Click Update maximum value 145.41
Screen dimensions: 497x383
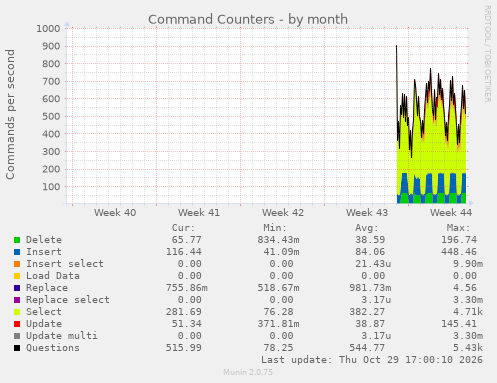(459, 324)
